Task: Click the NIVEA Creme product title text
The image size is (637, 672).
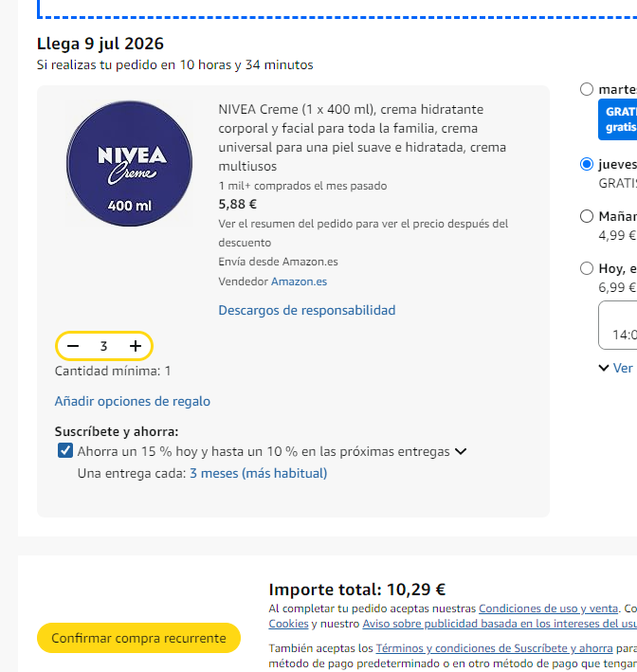Action: tap(362, 137)
